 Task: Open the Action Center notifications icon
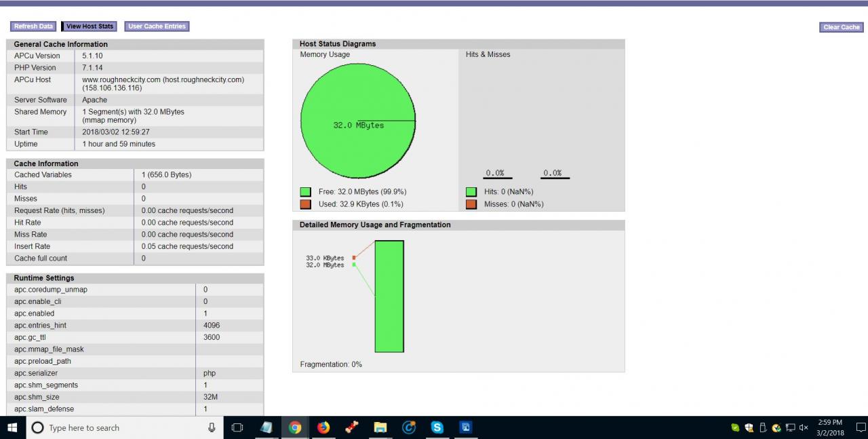coord(861,427)
